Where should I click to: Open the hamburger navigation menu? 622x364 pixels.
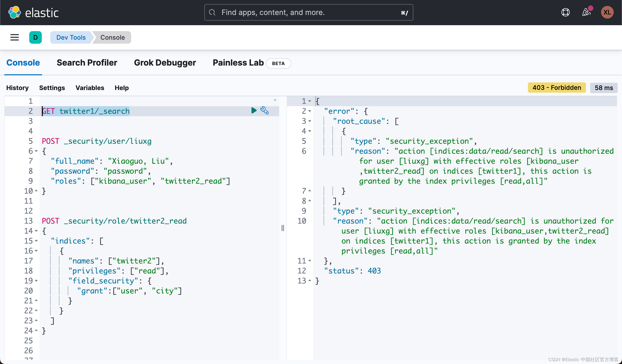[14, 37]
